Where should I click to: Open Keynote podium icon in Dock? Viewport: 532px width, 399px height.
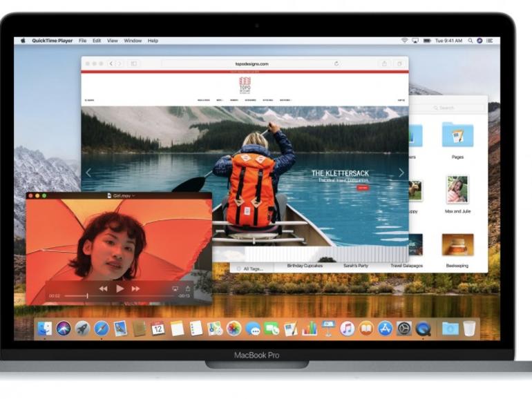pyautogui.click(x=328, y=329)
